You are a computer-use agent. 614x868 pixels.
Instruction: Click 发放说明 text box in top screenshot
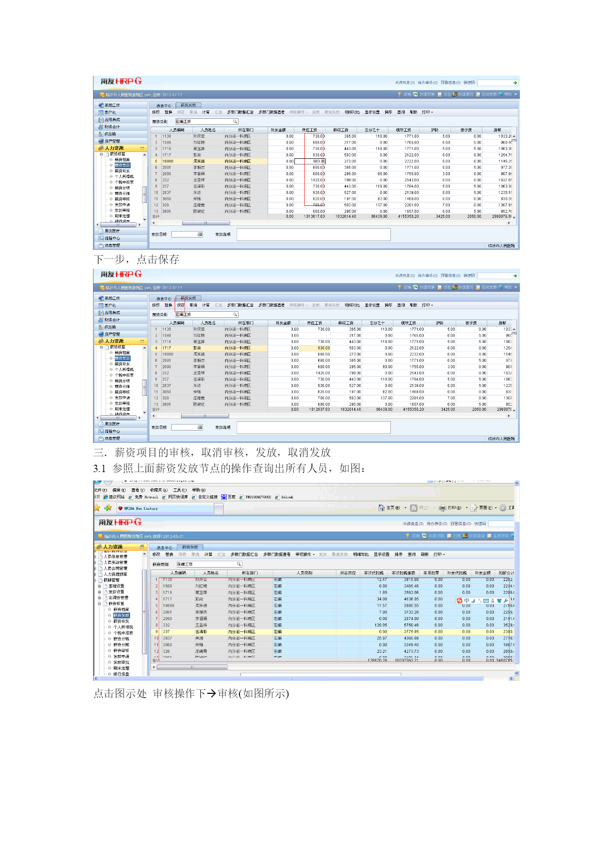tap(314, 235)
